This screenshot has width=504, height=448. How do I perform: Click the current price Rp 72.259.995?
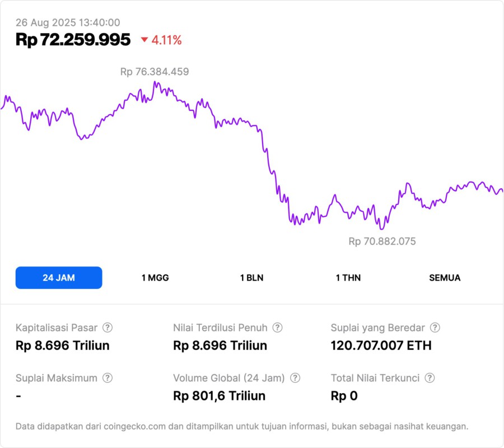73,40
